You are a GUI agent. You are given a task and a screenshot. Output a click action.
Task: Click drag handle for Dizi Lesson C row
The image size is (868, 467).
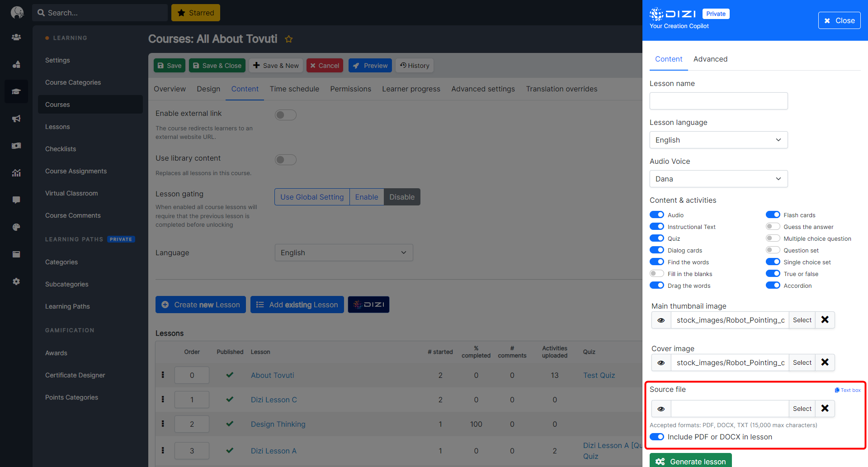tap(163, 399)
